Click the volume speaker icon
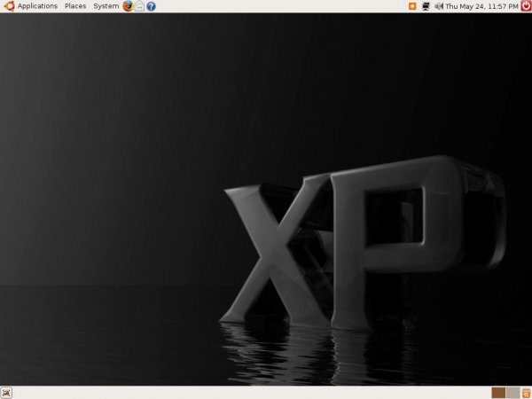The width and height of the screenshot is (532, 399). coord(439,6)
